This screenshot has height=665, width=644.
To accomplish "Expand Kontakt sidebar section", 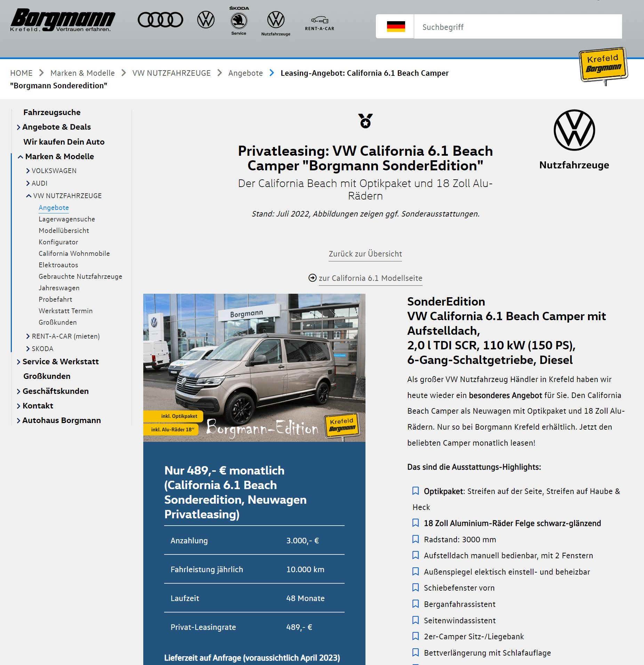I will pos(35,406).
